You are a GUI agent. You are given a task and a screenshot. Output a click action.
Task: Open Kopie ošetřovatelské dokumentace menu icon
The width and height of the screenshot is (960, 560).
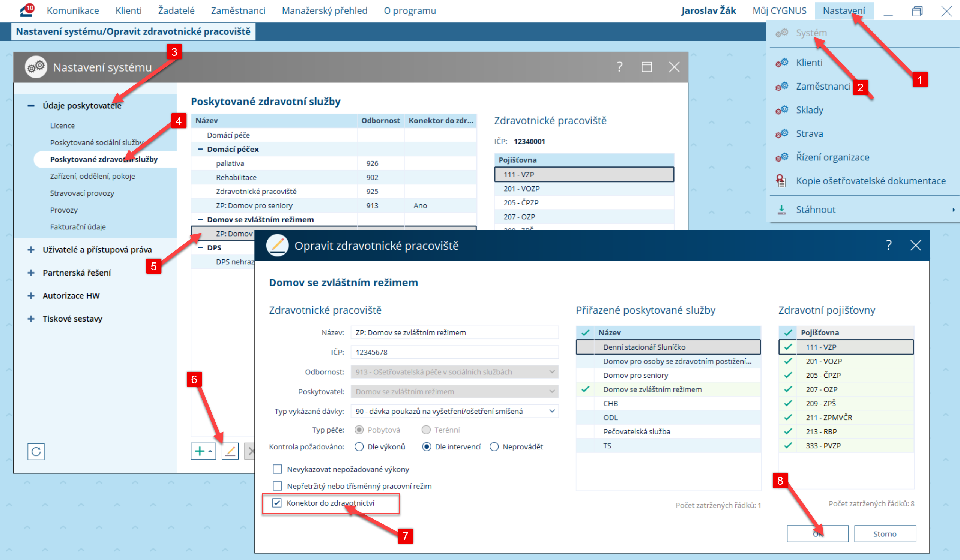(x=781, y=181)
